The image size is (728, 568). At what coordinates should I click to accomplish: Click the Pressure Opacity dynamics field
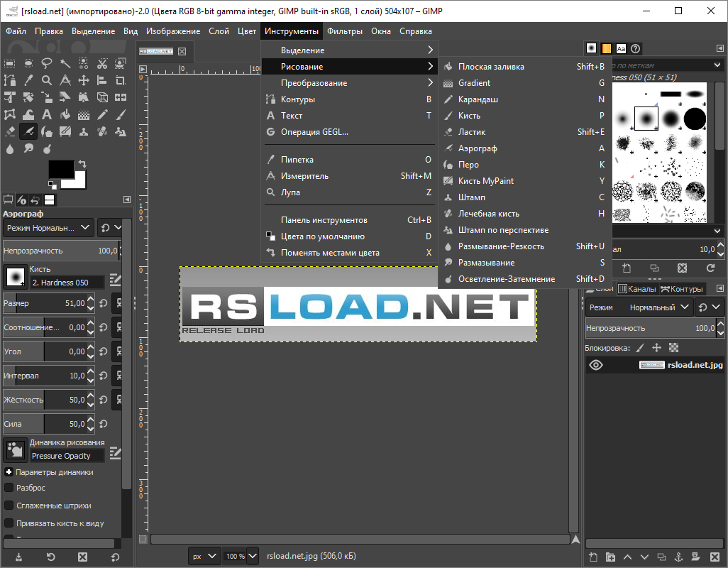67,456
